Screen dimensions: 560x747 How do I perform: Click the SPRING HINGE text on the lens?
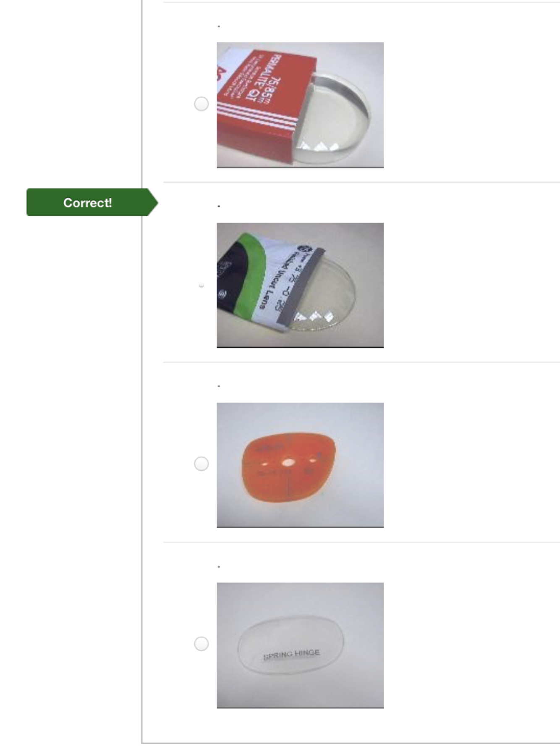click(x=292, y=654)
